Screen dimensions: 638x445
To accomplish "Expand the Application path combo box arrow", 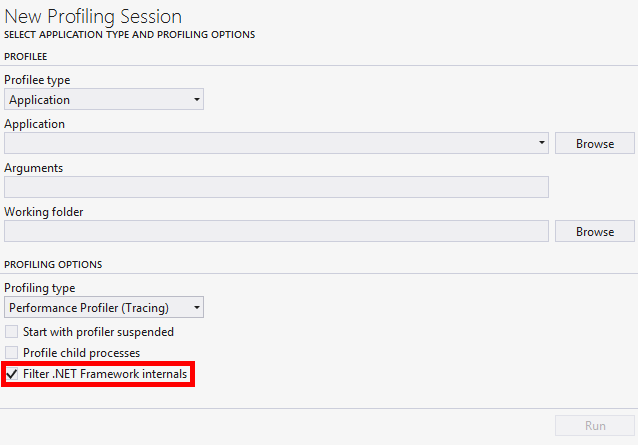I will click(542, 143).
